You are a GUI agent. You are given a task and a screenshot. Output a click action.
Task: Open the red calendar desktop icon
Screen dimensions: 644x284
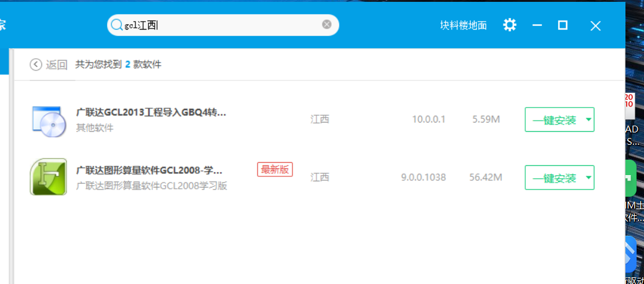(630, 105)
